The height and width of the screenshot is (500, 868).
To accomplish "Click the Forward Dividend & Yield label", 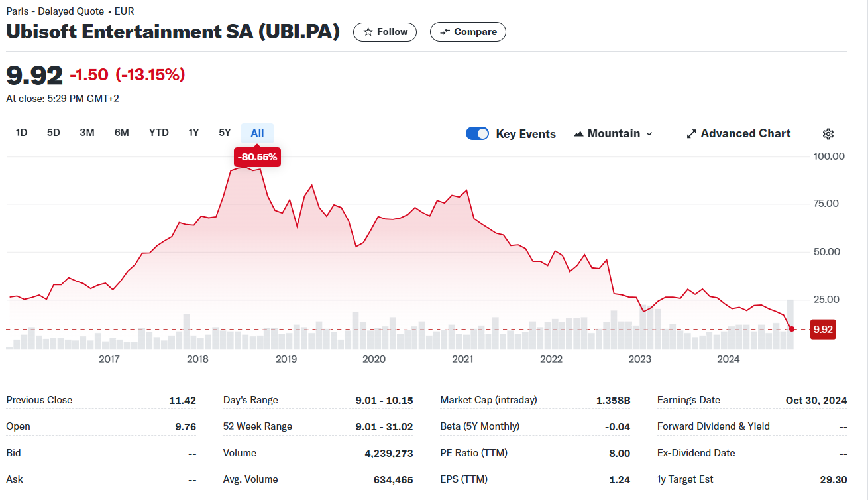I will (x=714, y=426).
